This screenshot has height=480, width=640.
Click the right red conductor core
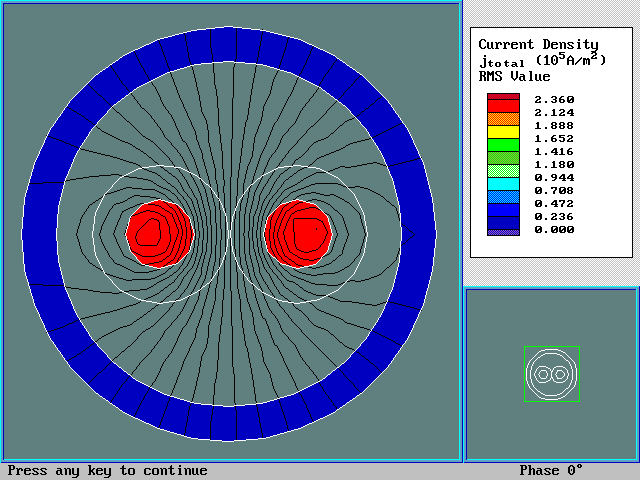298,232
